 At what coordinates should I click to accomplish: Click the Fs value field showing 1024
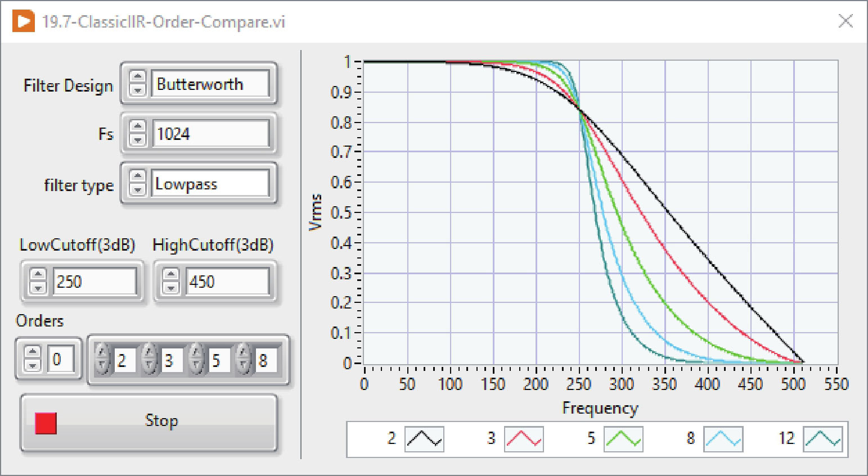tap(210, 134)
